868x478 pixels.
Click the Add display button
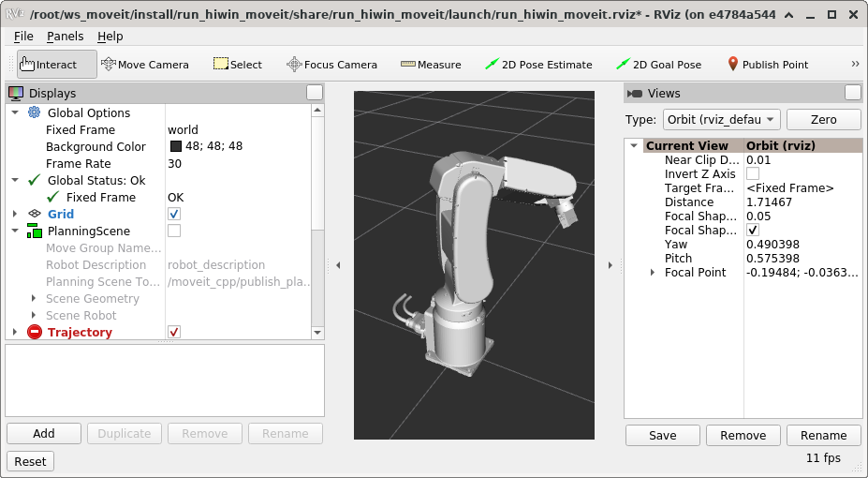click(44, 434)
